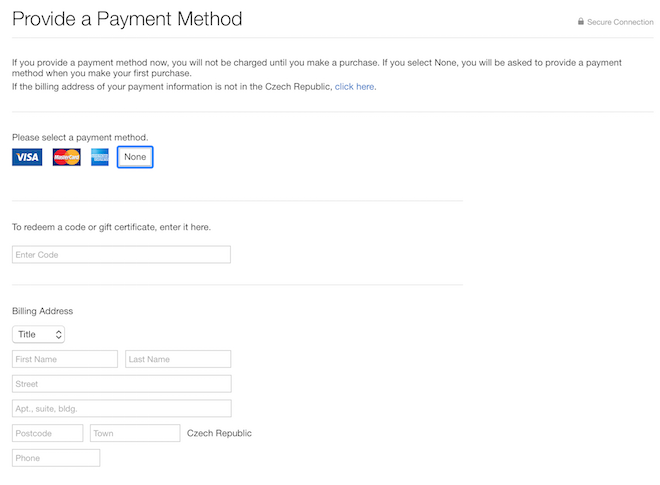The width and height of the screenshot is (660, 485).
Task: Click the "Please select a payment method" text
Action: [x=80, y=137]
